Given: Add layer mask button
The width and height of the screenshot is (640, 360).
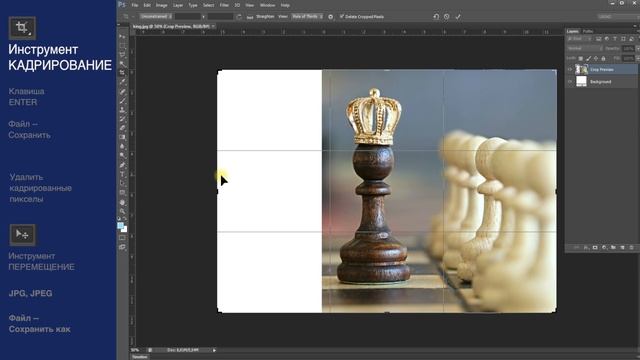Looking at the screenshot, I should pos(595,247).
